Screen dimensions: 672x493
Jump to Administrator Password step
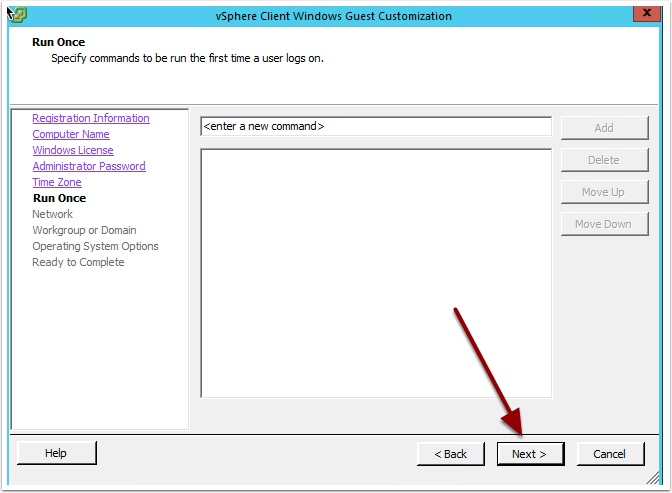pos(89,166)
